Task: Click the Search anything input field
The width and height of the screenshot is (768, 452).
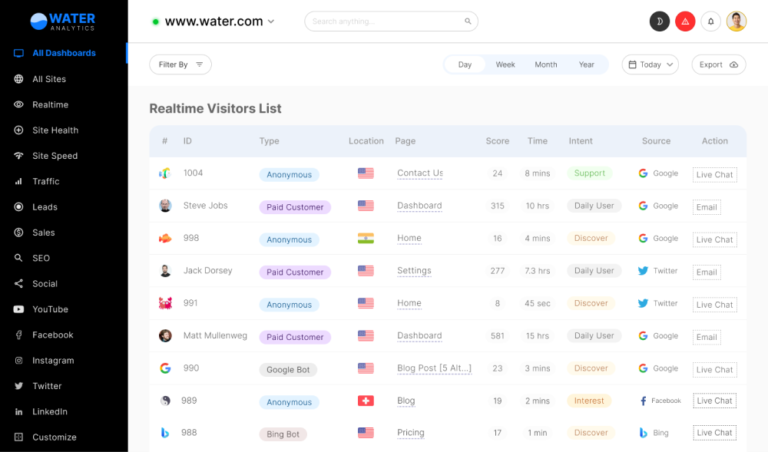Action: [x=385, y=21]
